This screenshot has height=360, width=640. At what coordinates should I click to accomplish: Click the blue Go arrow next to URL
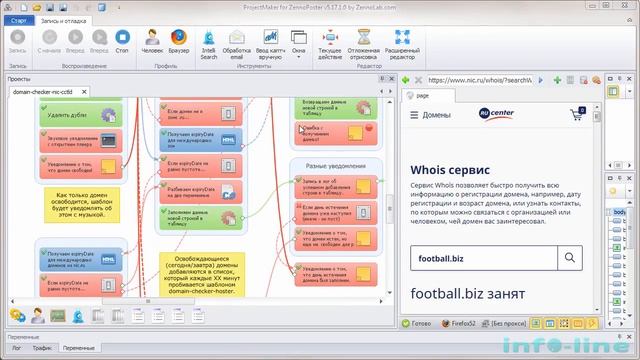(541, 80)
